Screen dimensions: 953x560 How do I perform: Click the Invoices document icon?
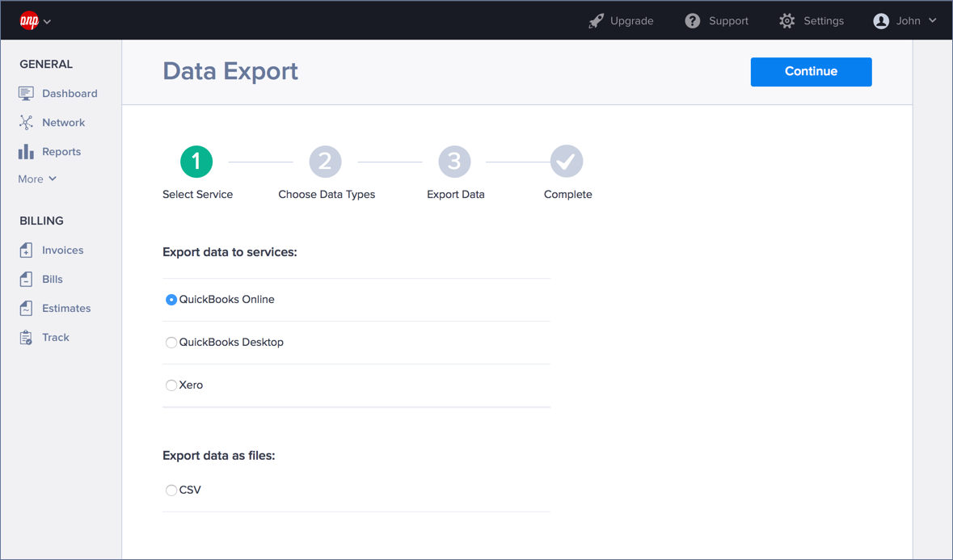26,250
